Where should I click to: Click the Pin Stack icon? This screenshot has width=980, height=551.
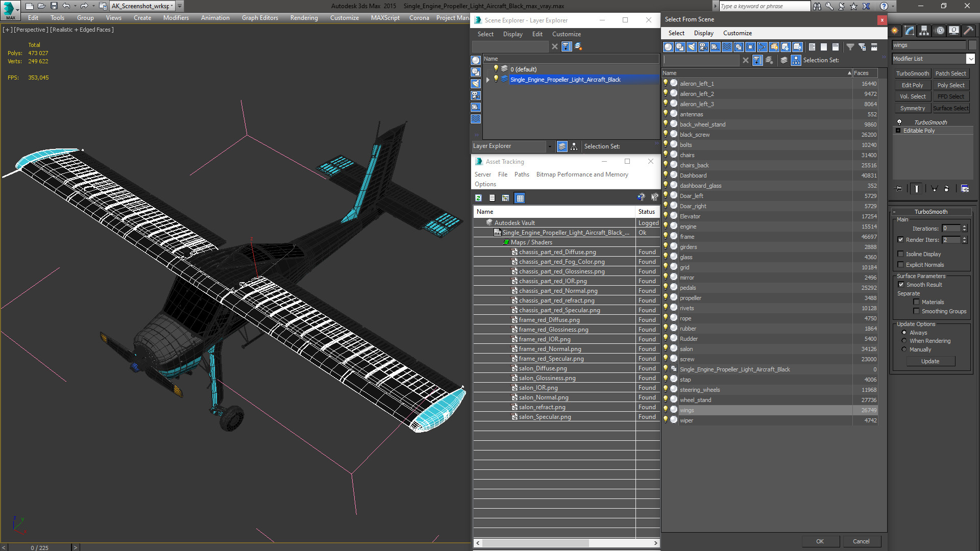coord(899,189)
